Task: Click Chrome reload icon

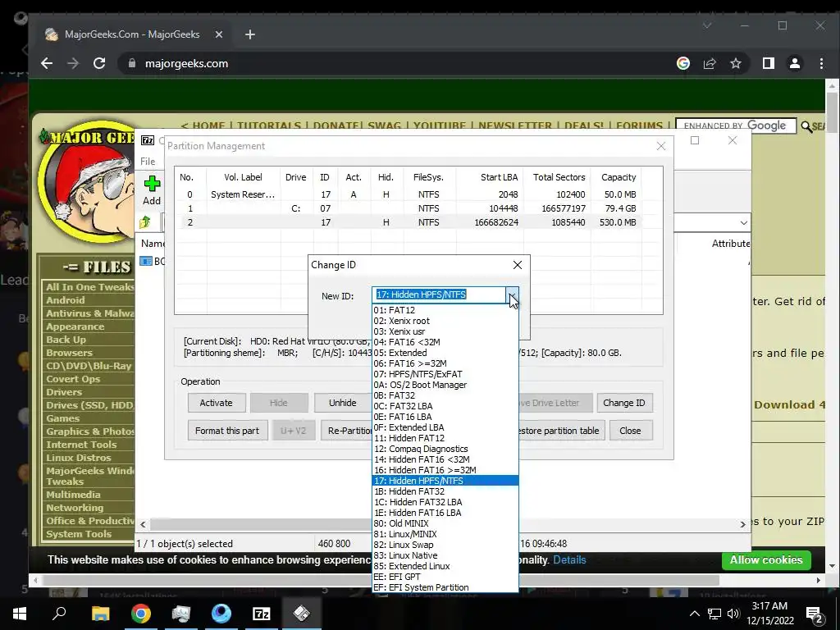Action: point(99,63)
